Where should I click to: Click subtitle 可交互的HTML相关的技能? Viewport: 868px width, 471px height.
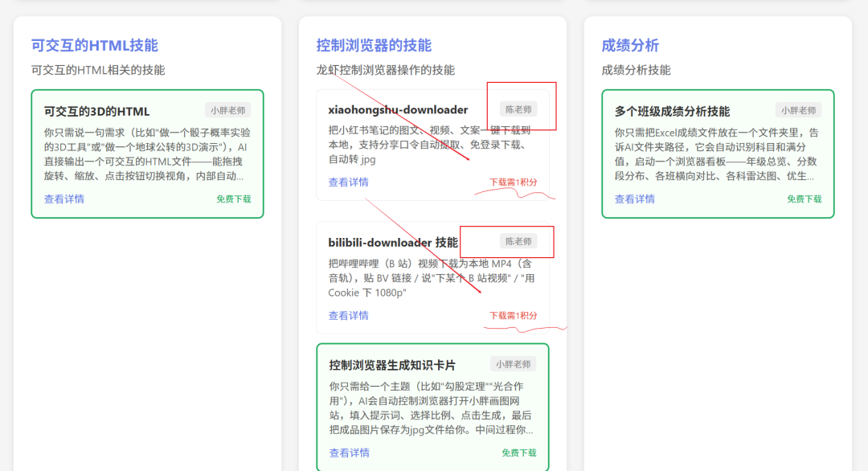click(x=98, y=70)
